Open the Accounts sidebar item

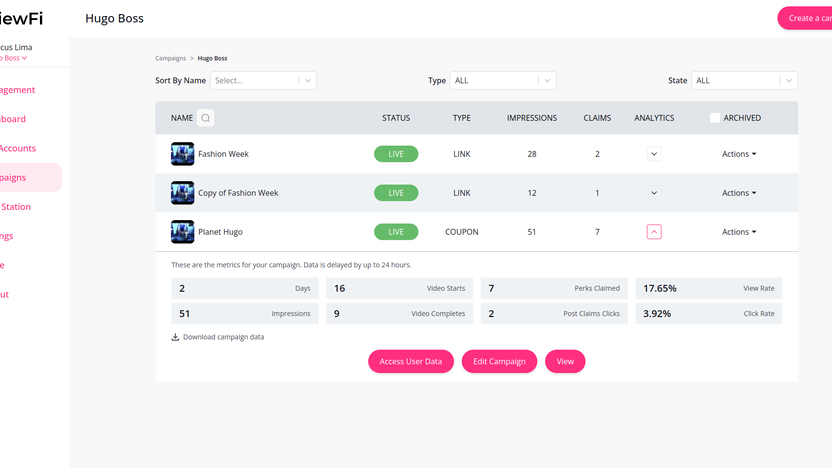pos(18,148)
